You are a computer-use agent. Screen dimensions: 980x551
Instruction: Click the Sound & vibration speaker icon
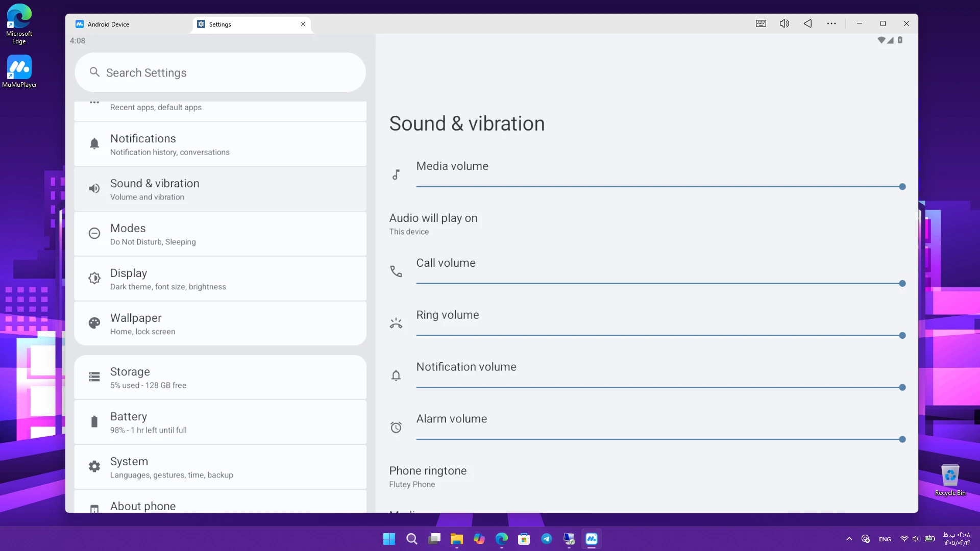click(x=94, y=189)
